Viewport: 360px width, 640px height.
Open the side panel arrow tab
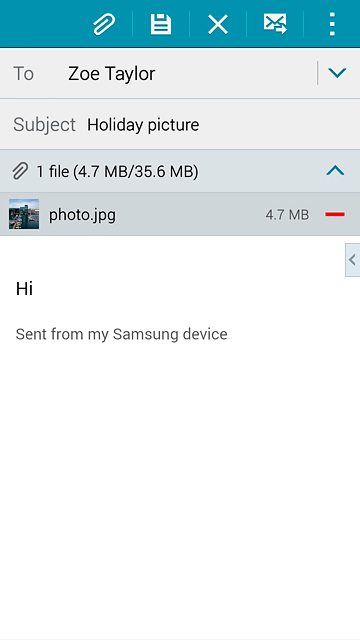coord(352,260)
